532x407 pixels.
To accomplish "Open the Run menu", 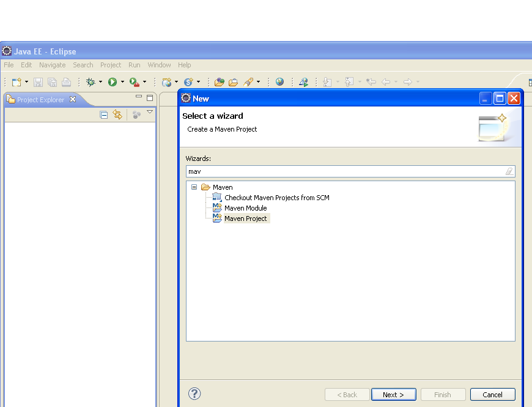I will tap(135, 65).
